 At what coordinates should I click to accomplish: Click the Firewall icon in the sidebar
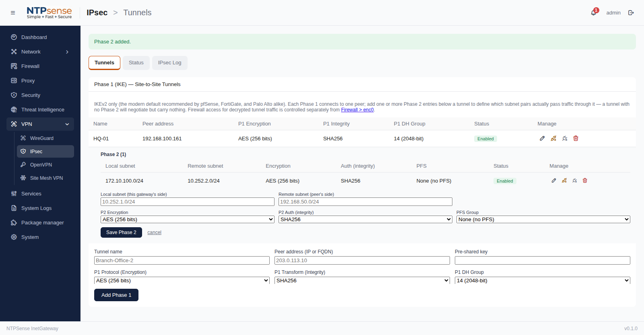14,66
